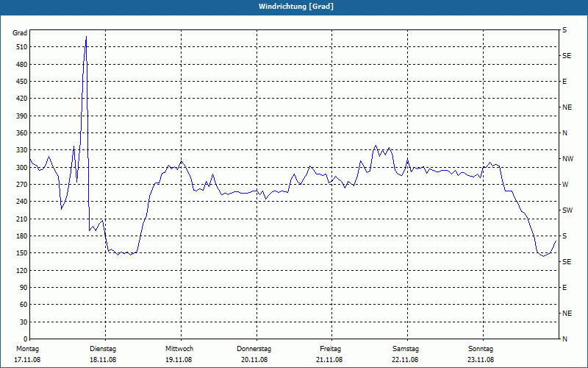Click the Windrichtung [Grad] chart title
The height and width of the screenshot is (368, 588).
296,7
